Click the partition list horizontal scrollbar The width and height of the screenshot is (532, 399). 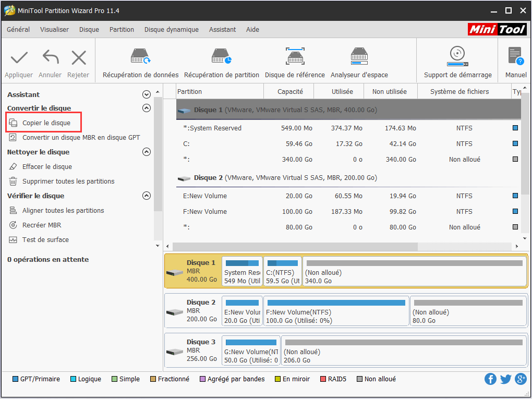(x=295, y=246)
